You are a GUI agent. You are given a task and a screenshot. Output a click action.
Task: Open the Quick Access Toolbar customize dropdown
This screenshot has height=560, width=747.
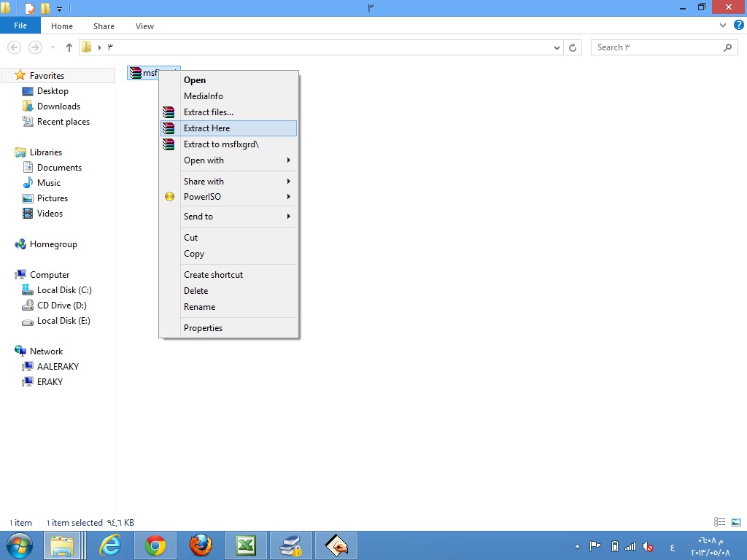click(60, 9)
